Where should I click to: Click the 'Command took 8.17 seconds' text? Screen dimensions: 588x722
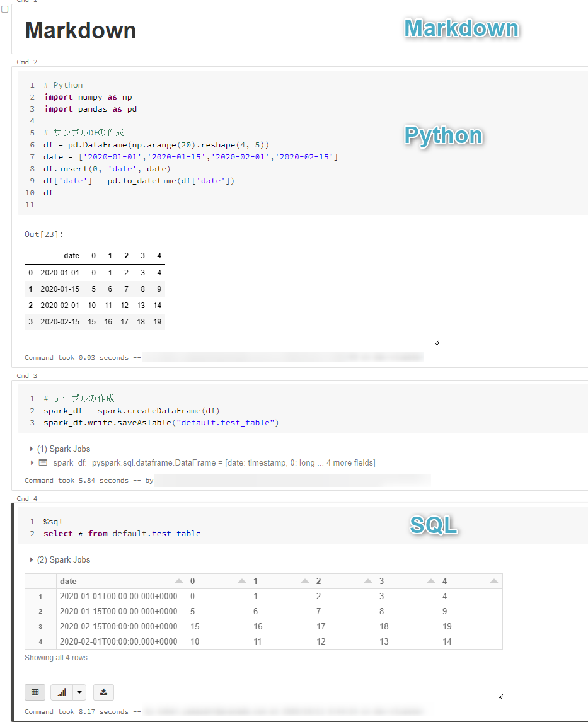(76, 712)
